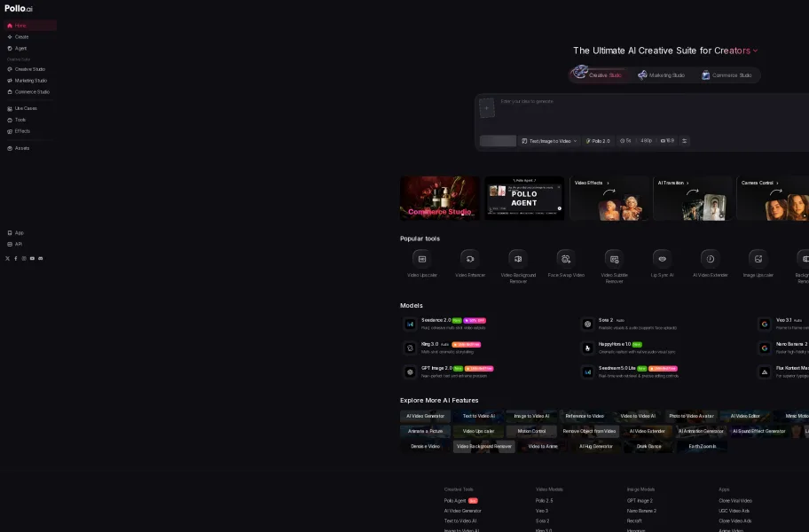The image size is (809, 532).
Task: Click the Sora 2 model icon
Action: point(587,324)
